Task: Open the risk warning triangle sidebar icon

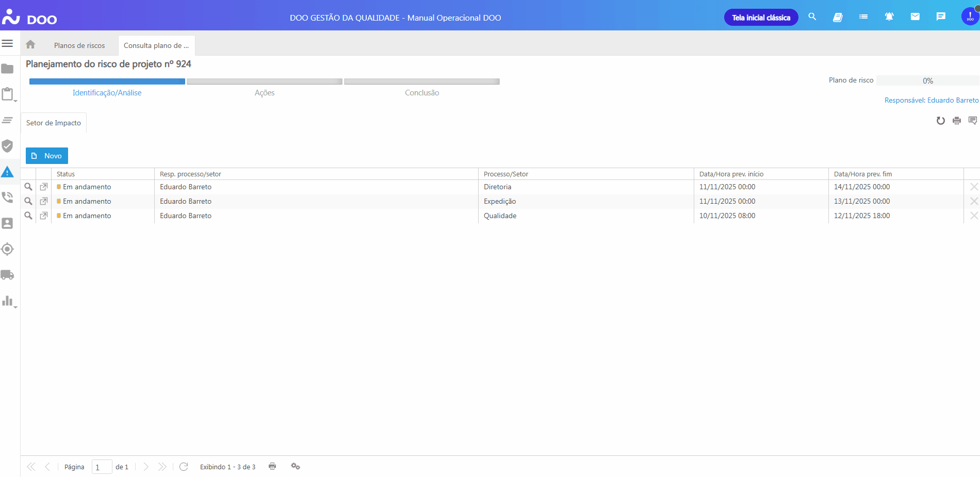Action: tap(7, 172)
